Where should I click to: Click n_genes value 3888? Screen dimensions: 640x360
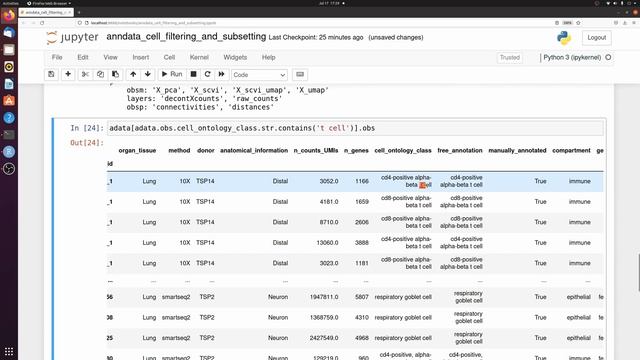(362, 243)
